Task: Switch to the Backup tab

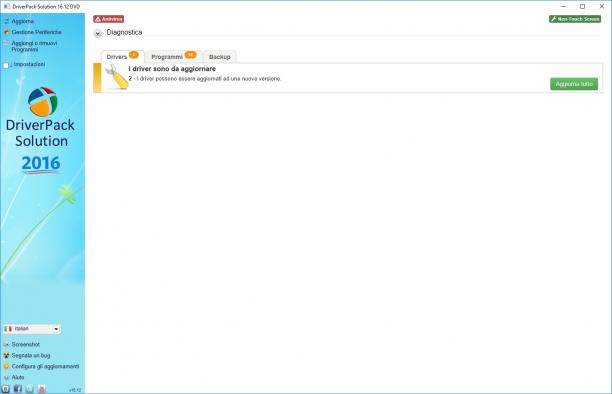Action: pyautogui.click(x=220, y=57)
